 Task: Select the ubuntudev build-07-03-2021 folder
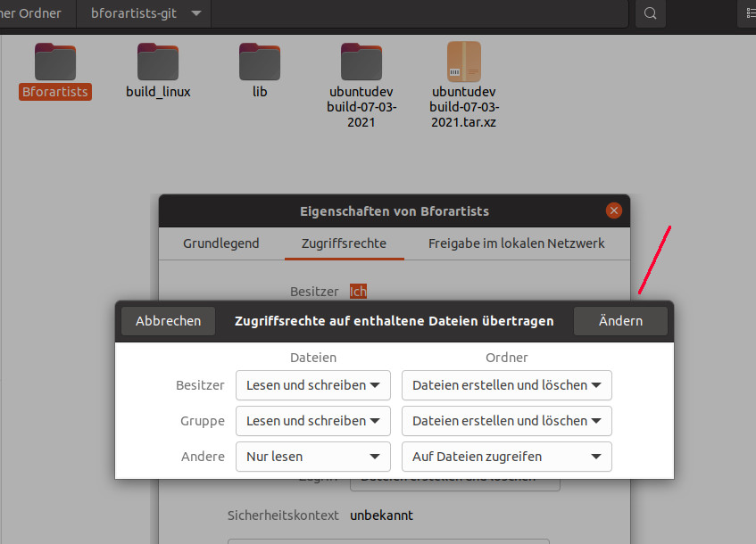pos(361,62)
